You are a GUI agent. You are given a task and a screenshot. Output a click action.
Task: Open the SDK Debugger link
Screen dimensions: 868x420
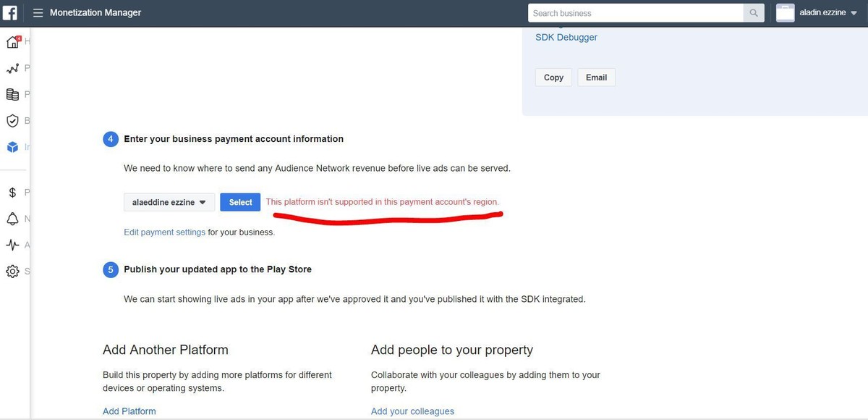tap(566, 37)
